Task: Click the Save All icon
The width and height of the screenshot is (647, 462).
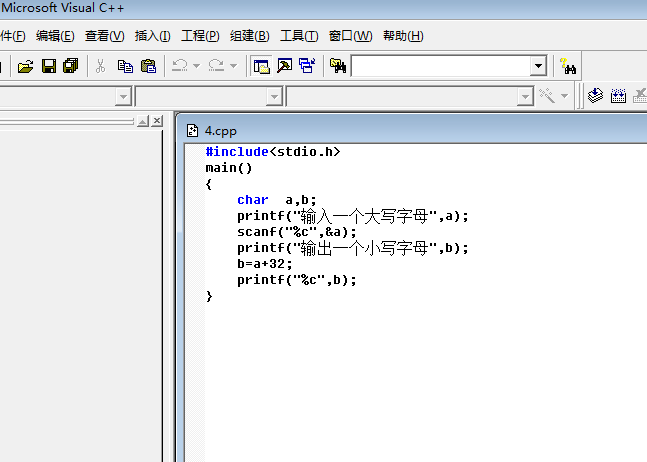Action: coord(71,66)
